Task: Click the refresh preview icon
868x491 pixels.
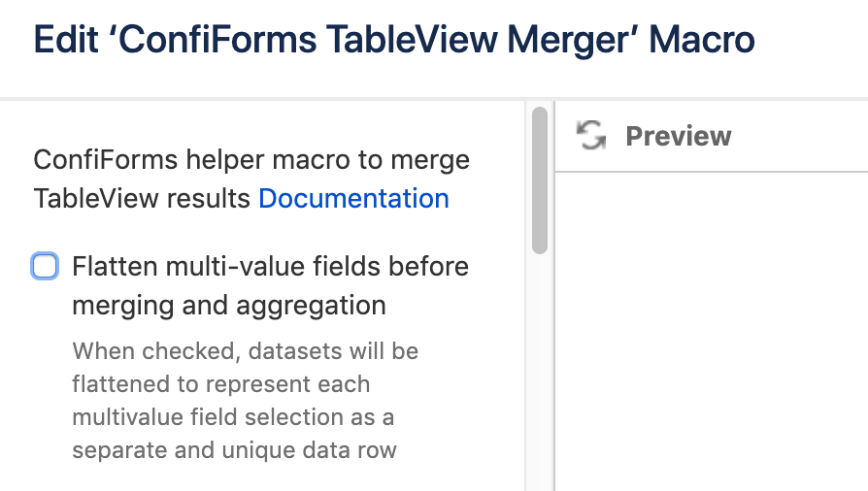Action: point(590,136)
